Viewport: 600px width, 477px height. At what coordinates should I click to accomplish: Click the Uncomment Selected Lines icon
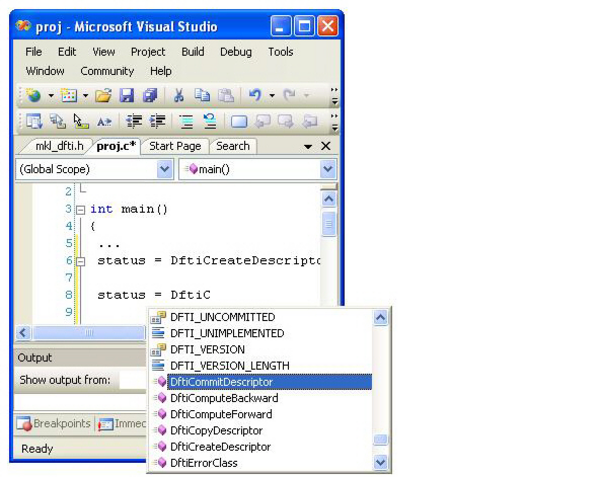pos(210,121)
